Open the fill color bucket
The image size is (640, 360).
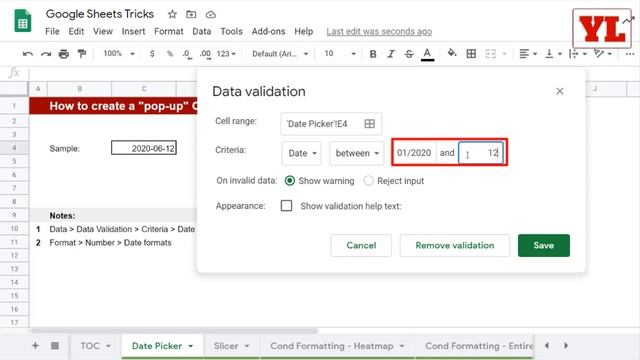click(x=451, y=53)
